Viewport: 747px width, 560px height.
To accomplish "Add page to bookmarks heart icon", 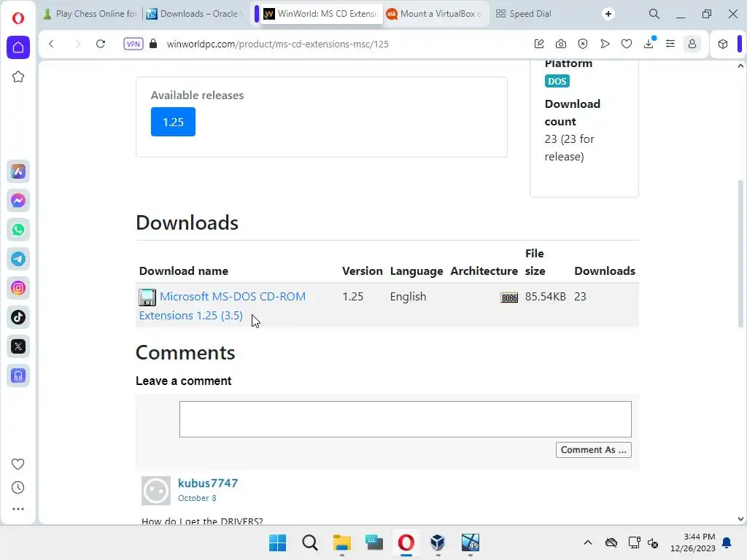I will [x=627, y=44].
